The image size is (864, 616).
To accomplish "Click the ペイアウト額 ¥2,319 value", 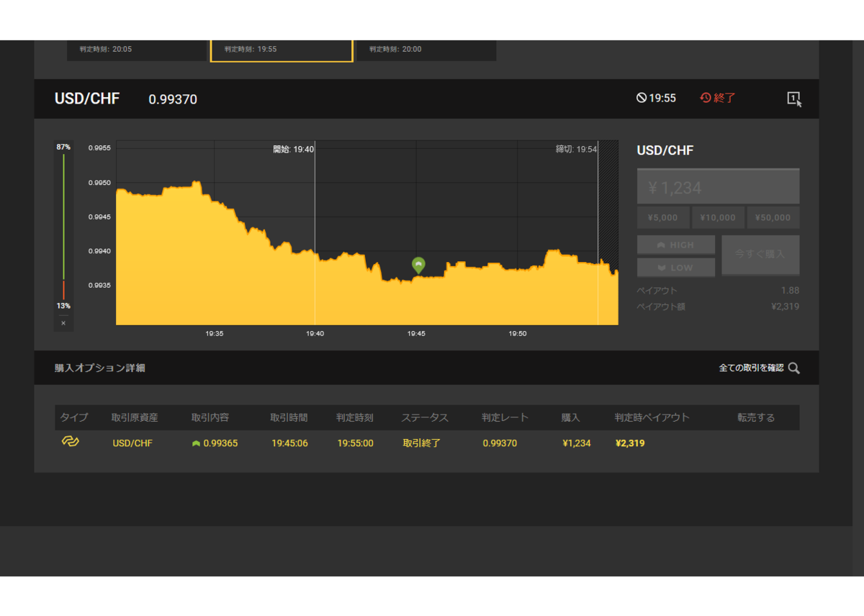I will tap(785, 307).
